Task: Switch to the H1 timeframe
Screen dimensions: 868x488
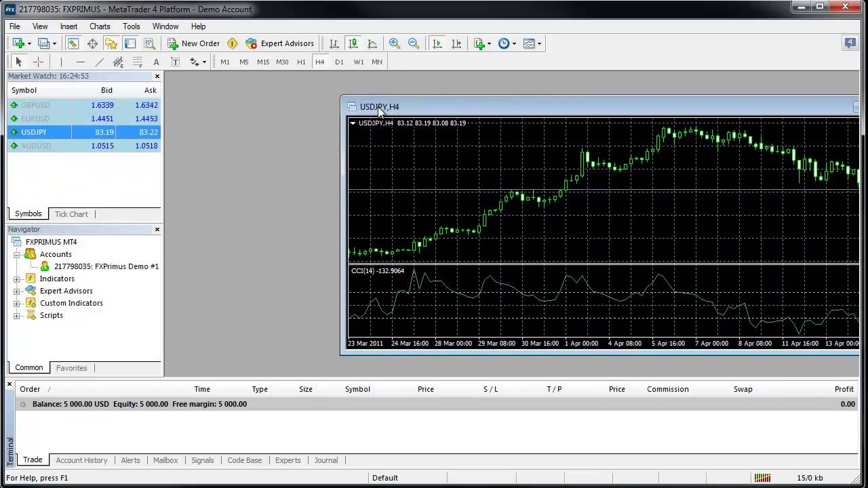Action: click(x=301, y=62)
